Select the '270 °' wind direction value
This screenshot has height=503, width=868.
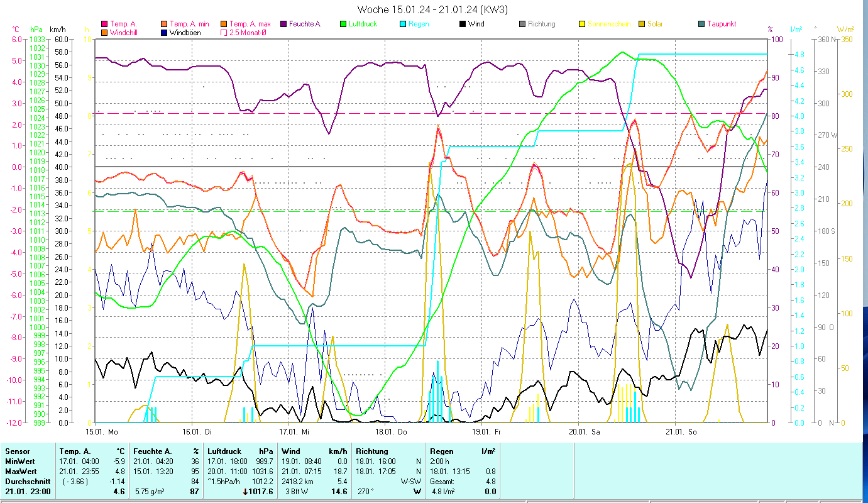pos(366,492)
